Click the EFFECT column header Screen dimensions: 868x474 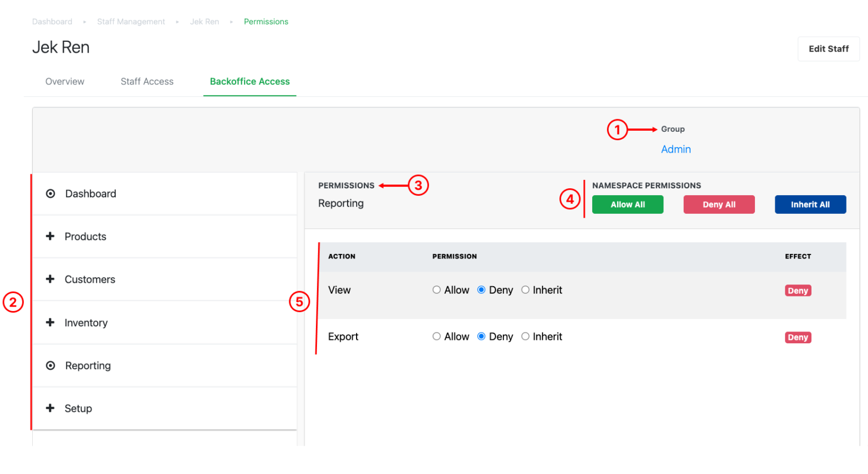point(798,256)
